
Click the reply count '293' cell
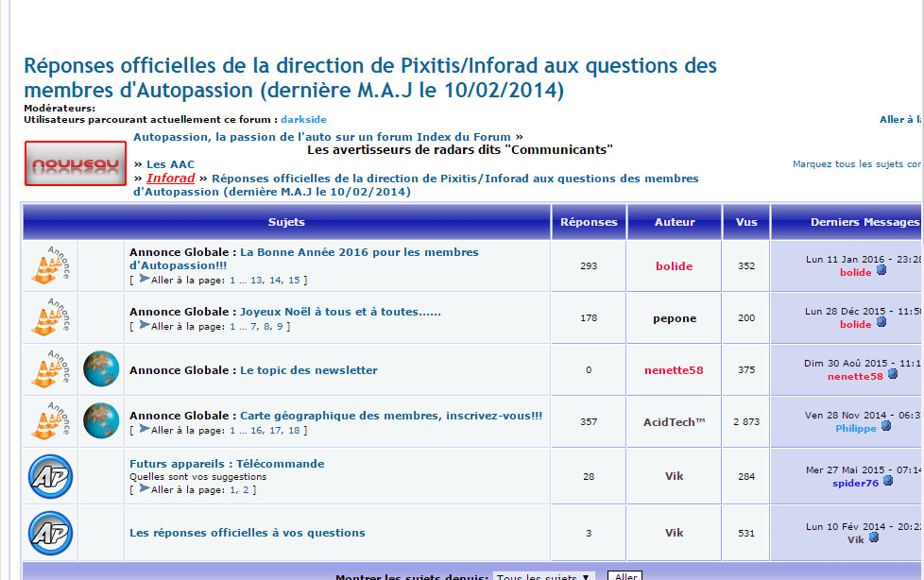(x=589, y=265)
